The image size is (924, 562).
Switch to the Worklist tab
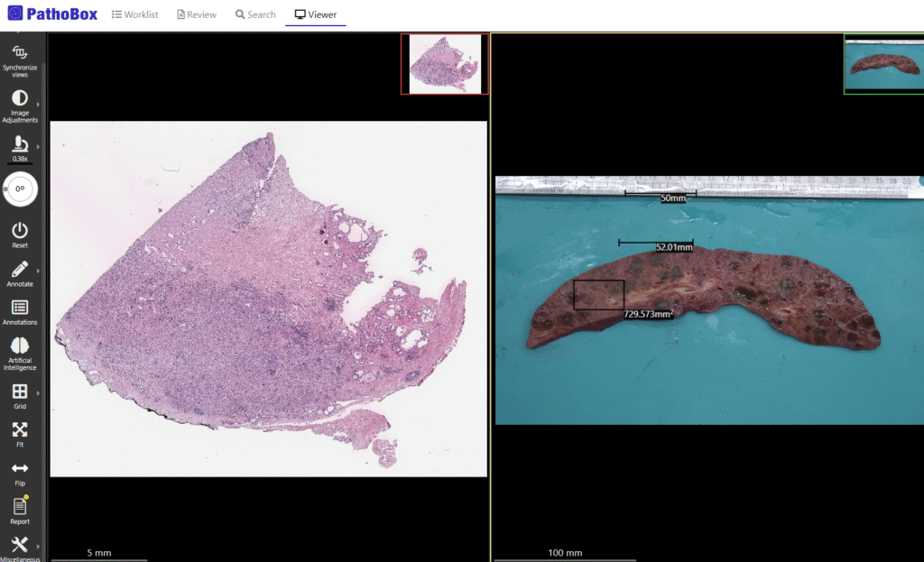(134, 14)
